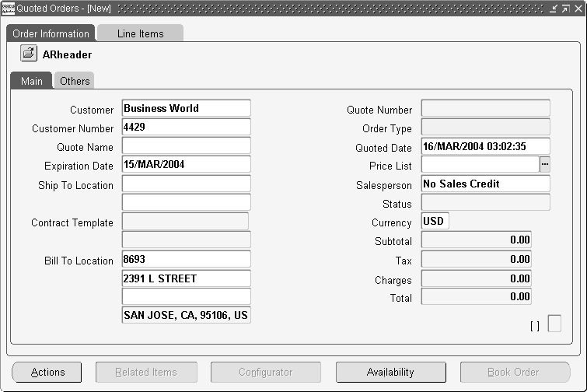Click the Tax amount field
This screenshot has height=392, width=587.
pos(476,259)
